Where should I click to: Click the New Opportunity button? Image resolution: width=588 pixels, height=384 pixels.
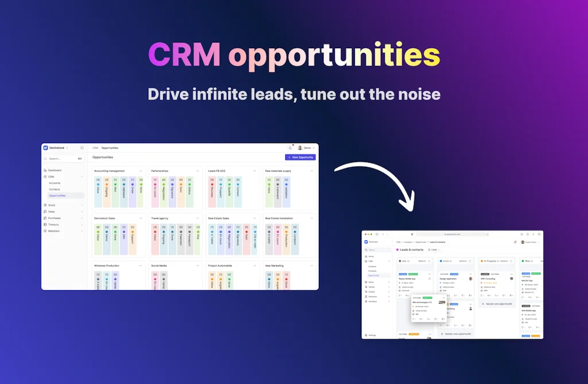click(300, 157)
